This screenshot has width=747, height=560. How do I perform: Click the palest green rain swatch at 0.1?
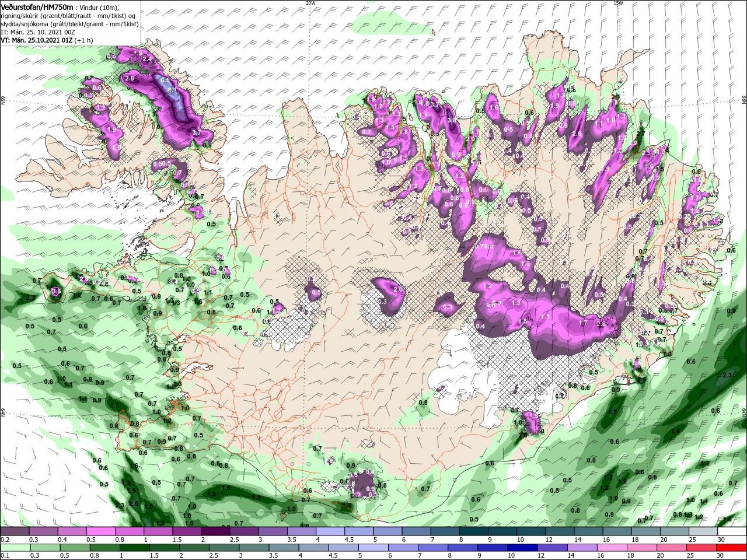(x=15, y=548)
